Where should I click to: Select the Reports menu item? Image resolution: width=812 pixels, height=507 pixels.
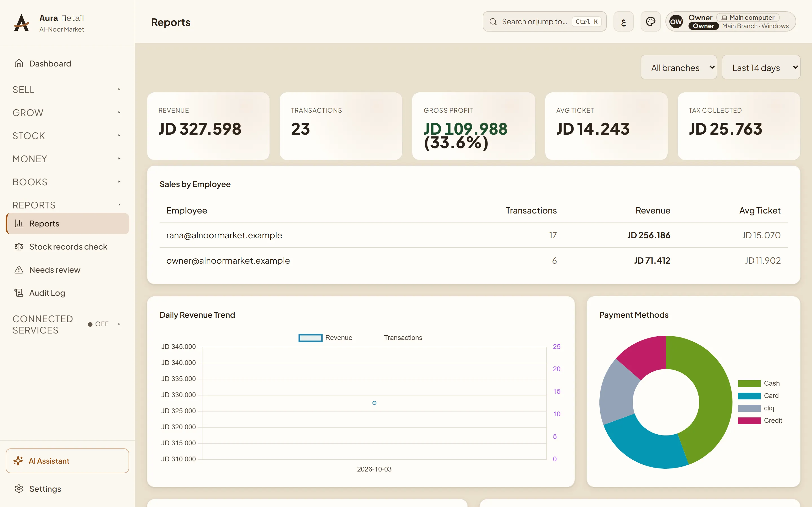tap(67, 224)
